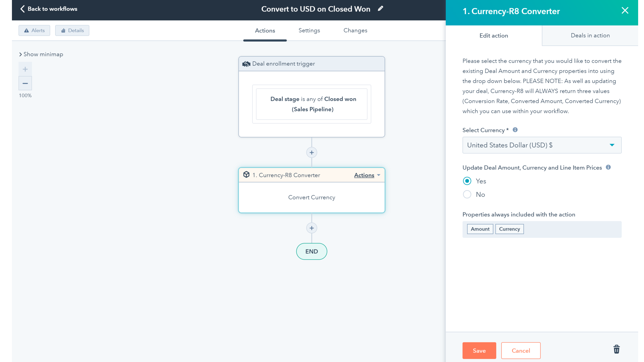This screenshot has height=362, width=644.
Task: Click the pencil icon to rename workflow
Action: [380, 9]
